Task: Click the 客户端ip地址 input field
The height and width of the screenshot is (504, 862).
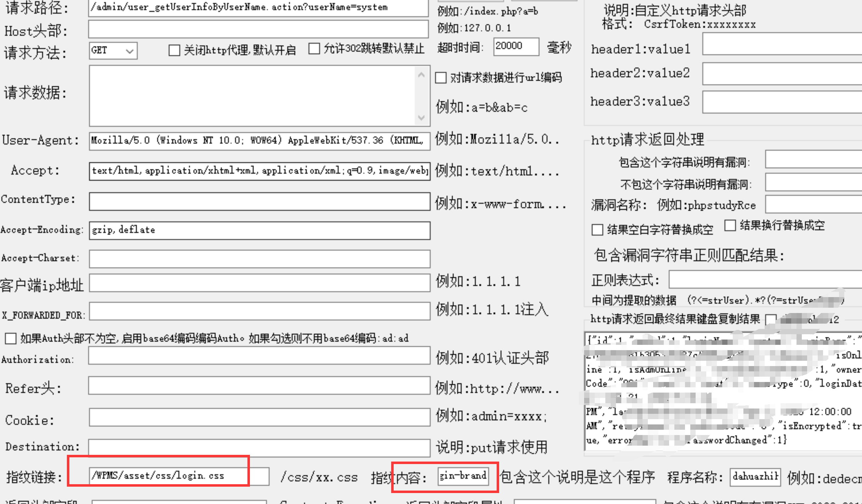Action: pos(260,283)
